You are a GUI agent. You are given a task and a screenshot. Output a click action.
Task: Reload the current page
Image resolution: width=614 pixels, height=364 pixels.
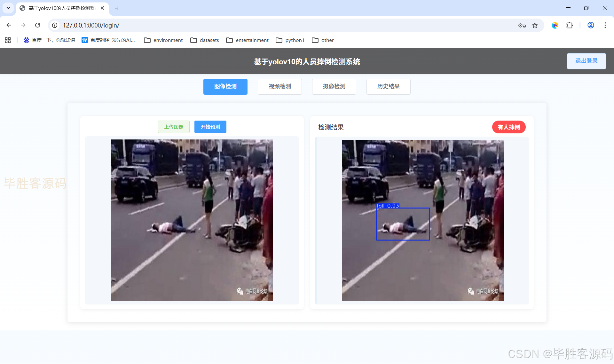point(37,25)
